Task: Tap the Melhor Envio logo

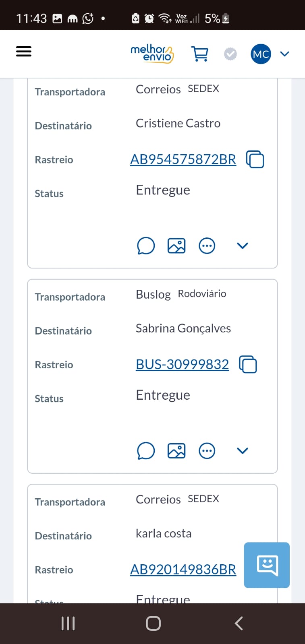Action: [152, 54]
